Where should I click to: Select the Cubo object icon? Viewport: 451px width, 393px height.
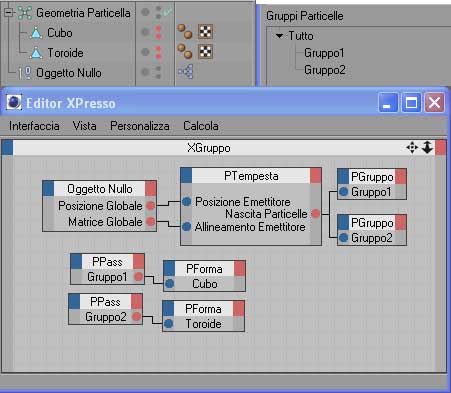36,33
